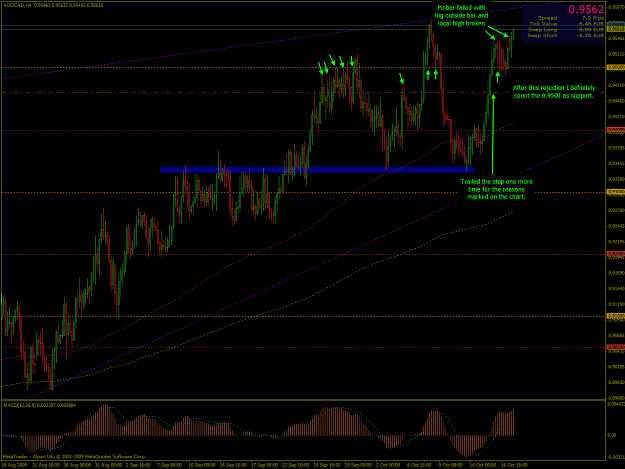The width and height of the screenshot is (625, 469).
Task: Click the 0.94210 price scale label
Action: (616, 117)
